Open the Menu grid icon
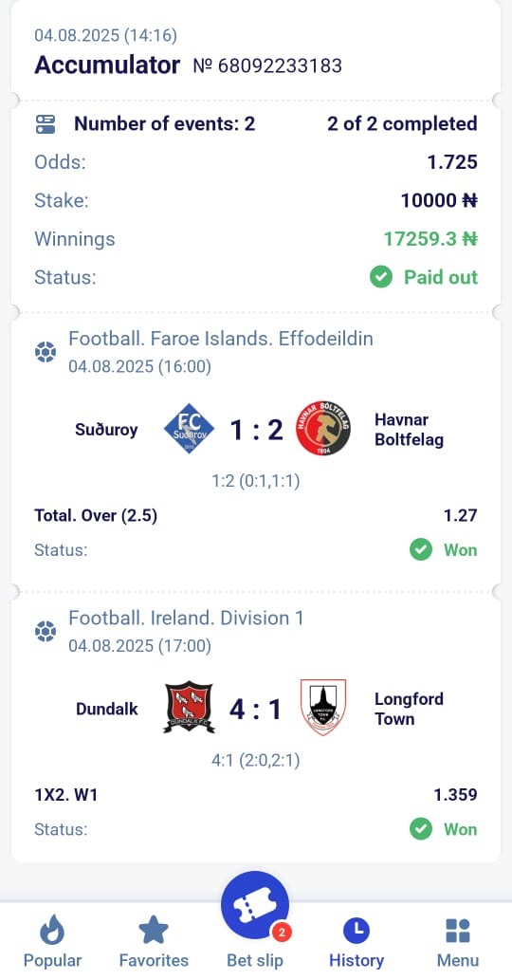 pos(458,931)
